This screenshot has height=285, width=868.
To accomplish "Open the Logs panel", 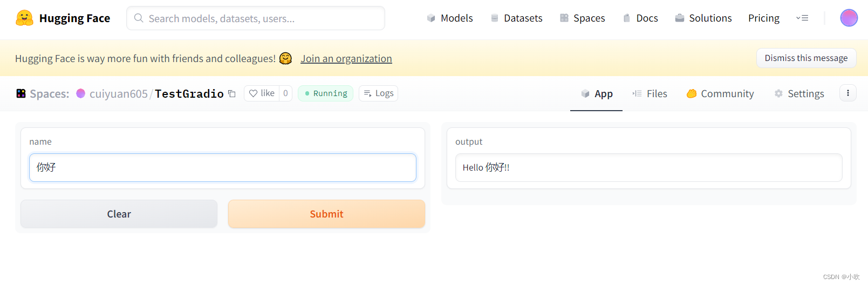I will [378, 93].
